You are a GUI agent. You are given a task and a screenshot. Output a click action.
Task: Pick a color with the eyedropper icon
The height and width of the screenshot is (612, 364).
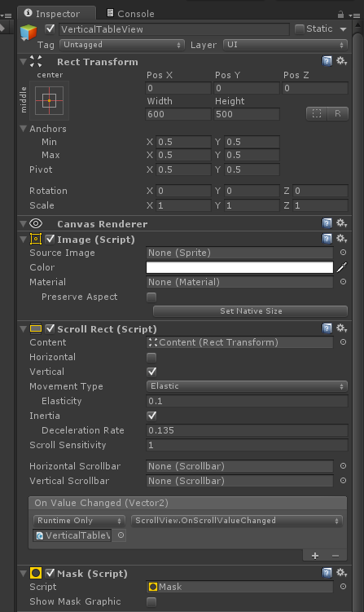[x=342, y=267]
